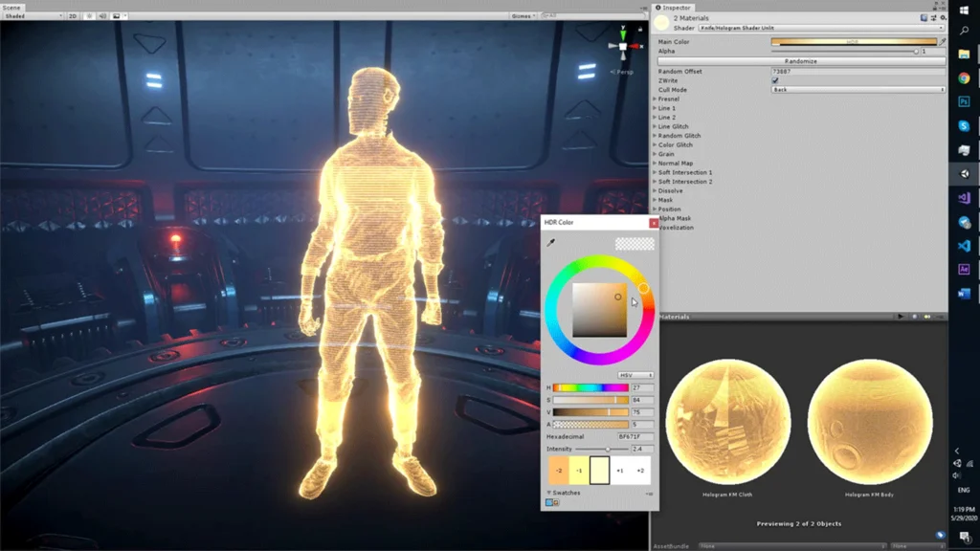
Task: Adjust the V value slider
Action: 590,412
